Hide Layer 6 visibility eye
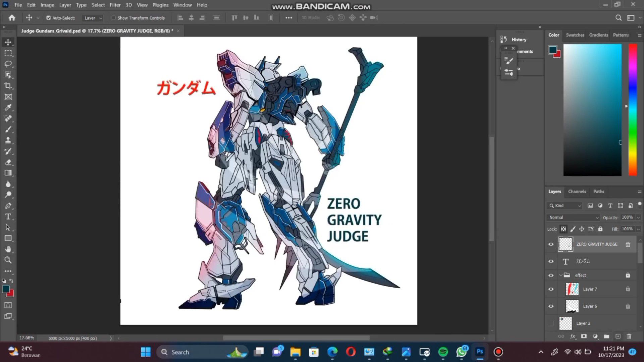This screenshot has height=362, width=644. point(551,306)
